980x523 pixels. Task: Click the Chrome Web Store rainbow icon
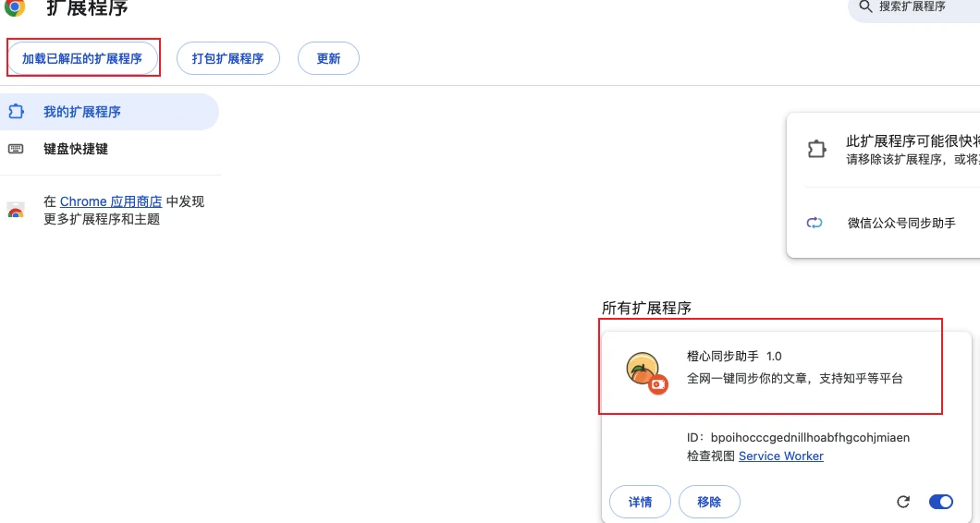(16, 211)
